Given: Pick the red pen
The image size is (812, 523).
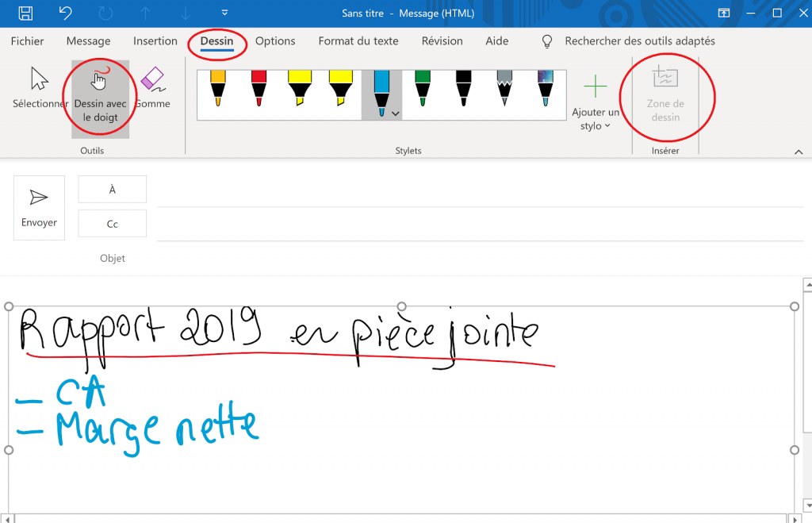Looking at the screenshot, I should tap(259, 88).
